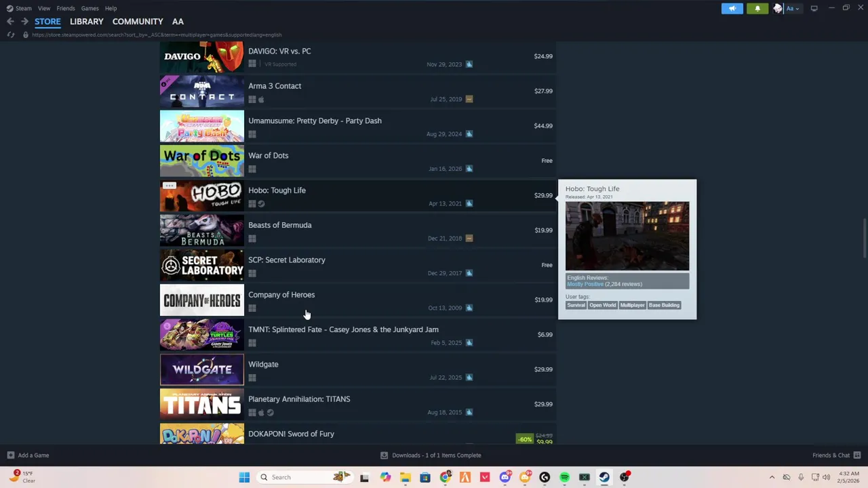Show hidden tray icons chevron
Screen dimensions: 868x488
[x=772, y=477]
